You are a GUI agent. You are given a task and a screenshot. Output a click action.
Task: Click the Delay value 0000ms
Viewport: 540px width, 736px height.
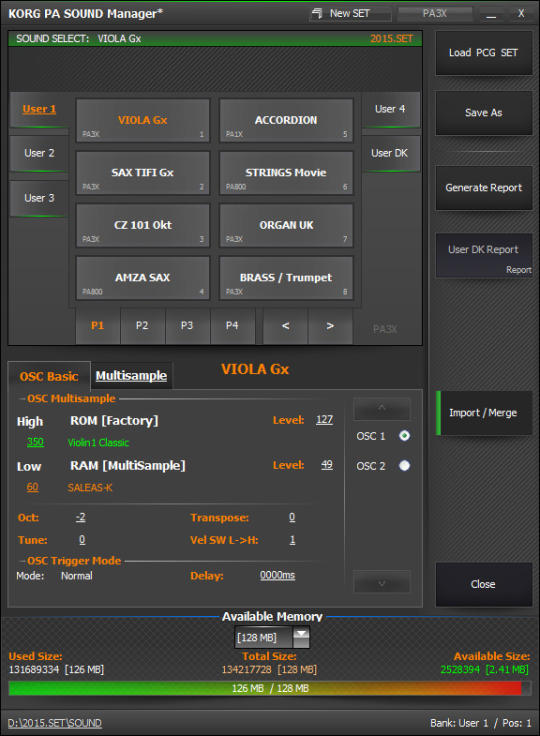(x=278, y=575)
